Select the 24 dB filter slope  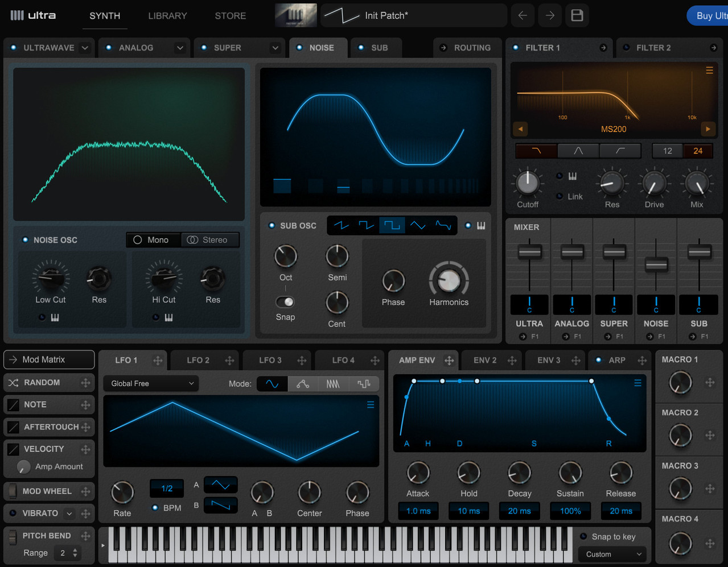point(698,151)
